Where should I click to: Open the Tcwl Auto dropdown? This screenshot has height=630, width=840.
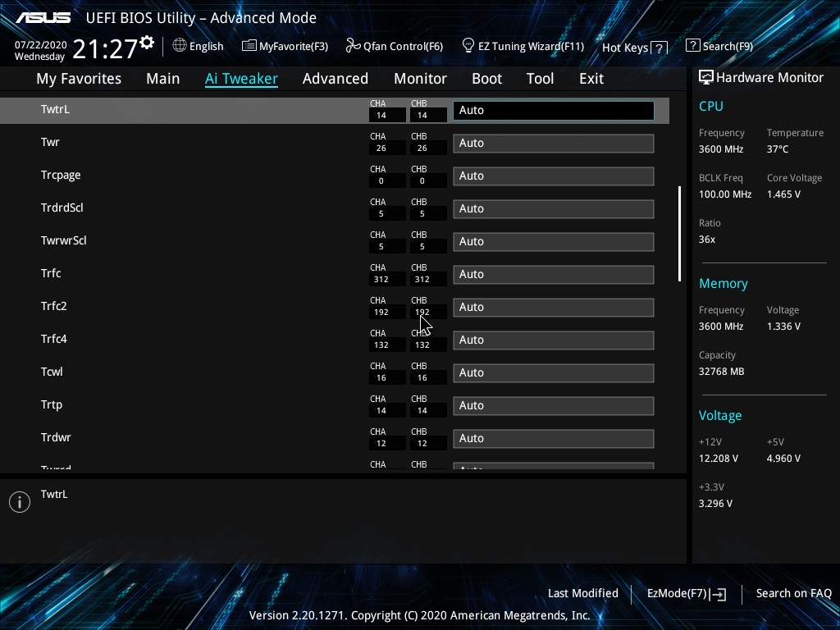(553, 372)
